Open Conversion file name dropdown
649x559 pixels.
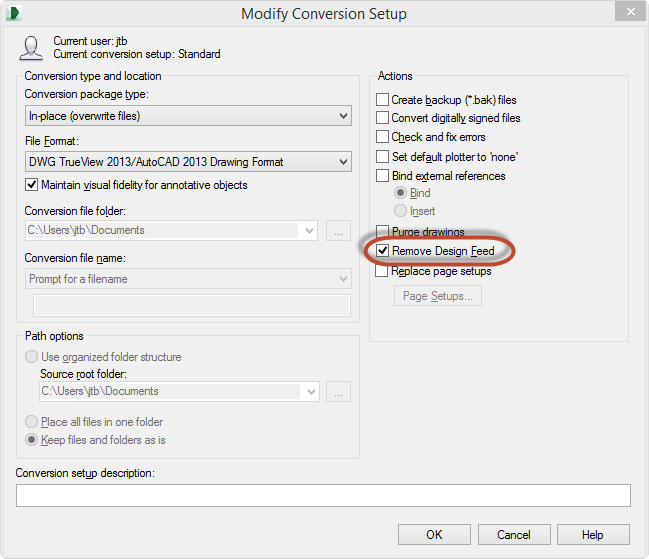[188, 279]
